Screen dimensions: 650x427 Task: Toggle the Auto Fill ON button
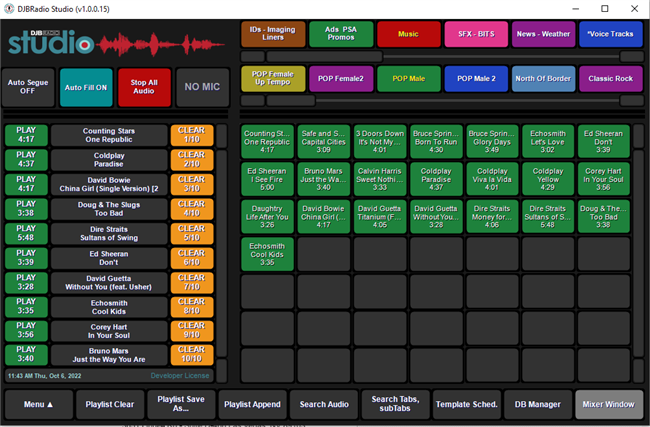(x=86, y=87)
